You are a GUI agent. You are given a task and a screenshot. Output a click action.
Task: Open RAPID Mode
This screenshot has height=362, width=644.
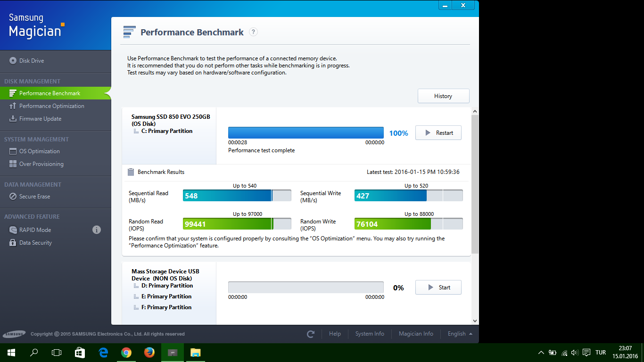pyautogui.click(x=35, y=230)
